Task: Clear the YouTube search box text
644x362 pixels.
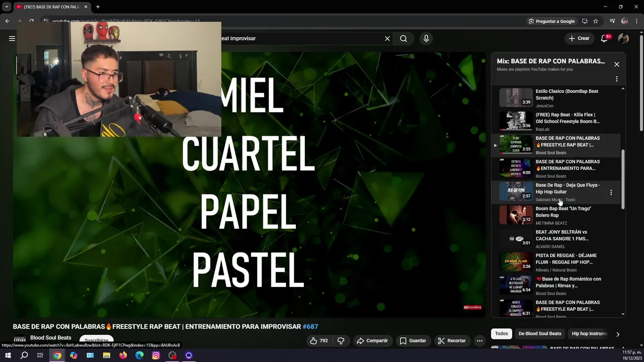Action: [387, 38]
